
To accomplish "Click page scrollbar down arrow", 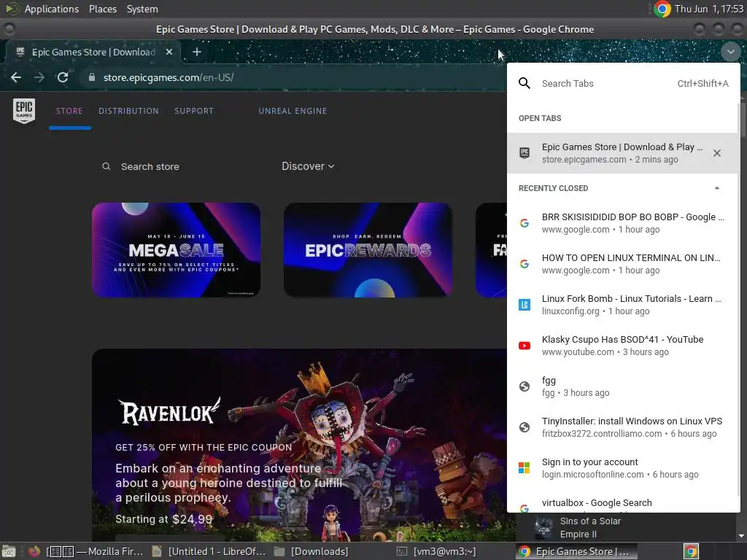I will tap(741, 536).
